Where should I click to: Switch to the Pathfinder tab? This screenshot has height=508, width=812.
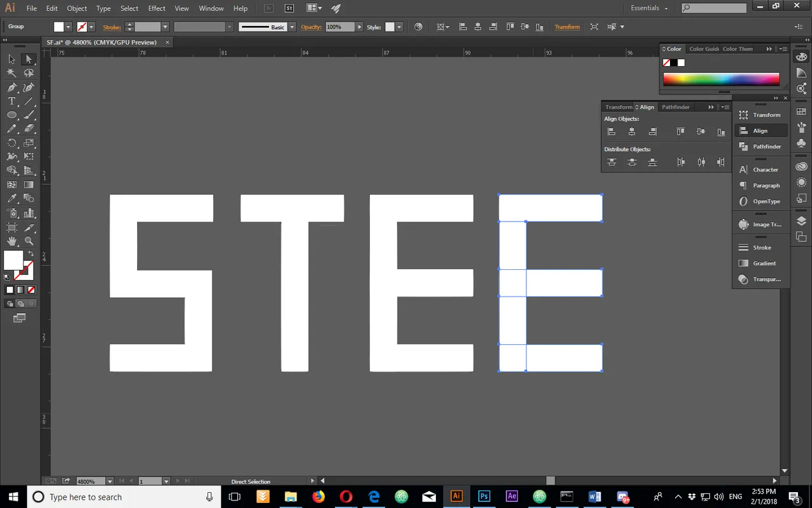[676, 107]
